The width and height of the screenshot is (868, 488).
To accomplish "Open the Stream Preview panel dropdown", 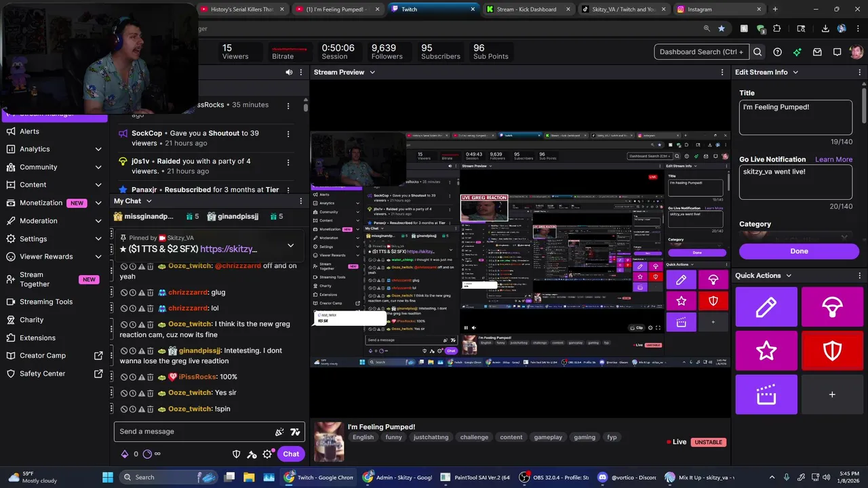I will coord(372,73).
